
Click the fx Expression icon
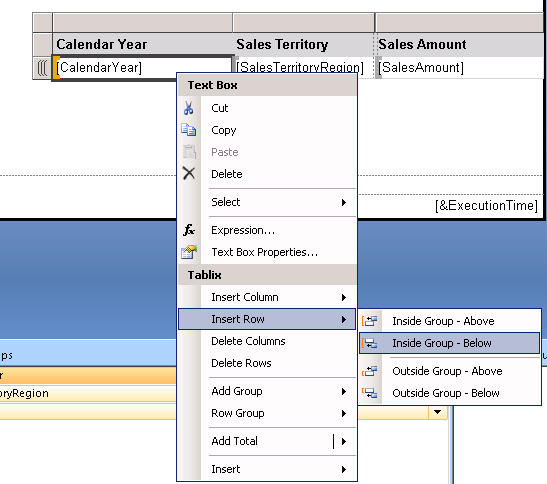point(189,230)
